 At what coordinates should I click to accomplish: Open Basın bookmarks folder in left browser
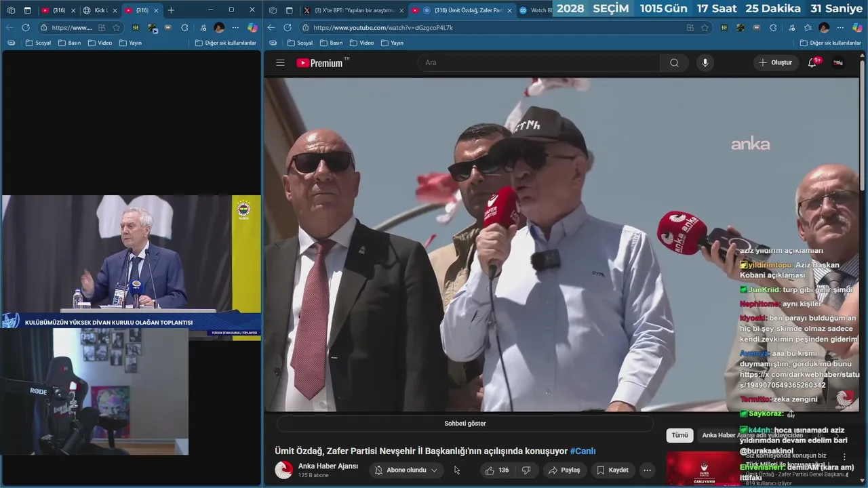coord(69,43)
